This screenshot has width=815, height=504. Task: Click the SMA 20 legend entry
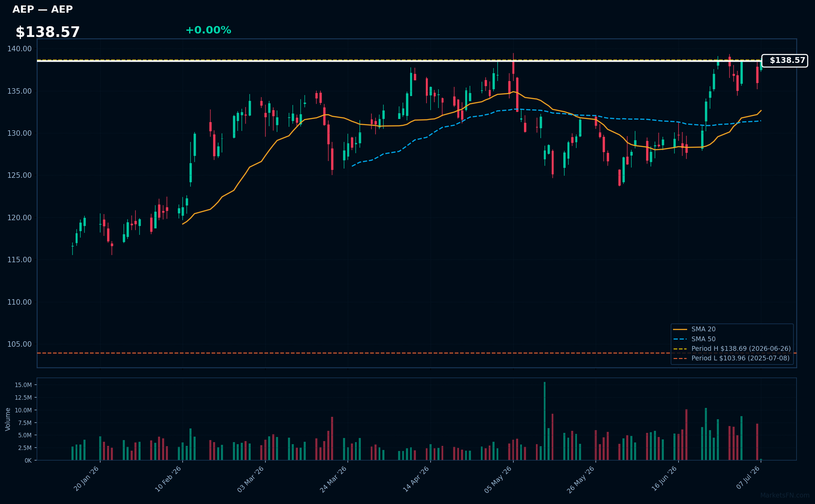(x=703, y=329)
